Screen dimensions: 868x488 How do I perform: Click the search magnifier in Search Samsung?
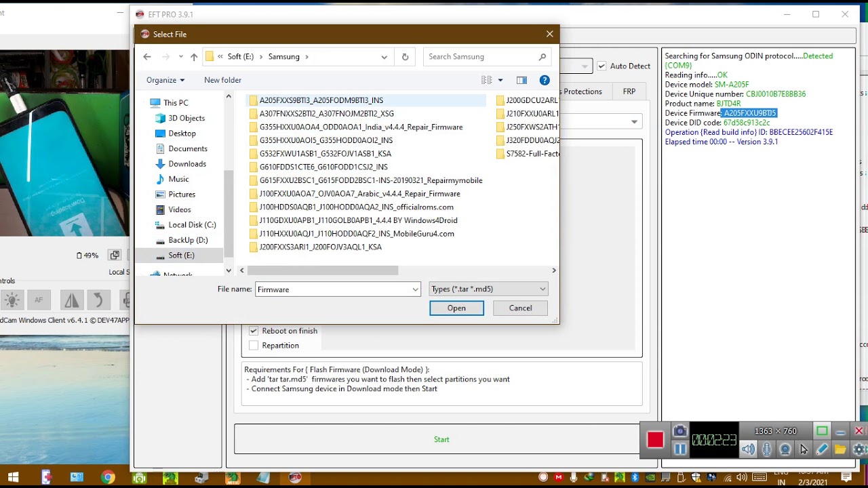pos(542,57)
